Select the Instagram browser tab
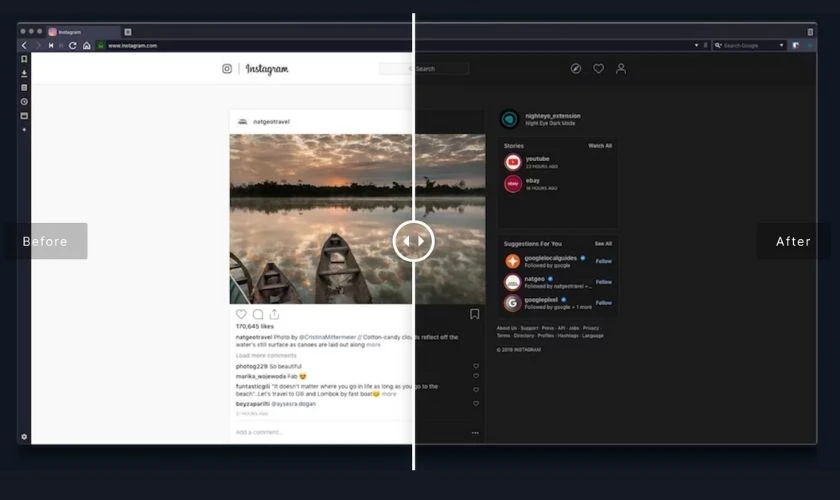Viewport: 840px width, 500px height. point(83,32)
